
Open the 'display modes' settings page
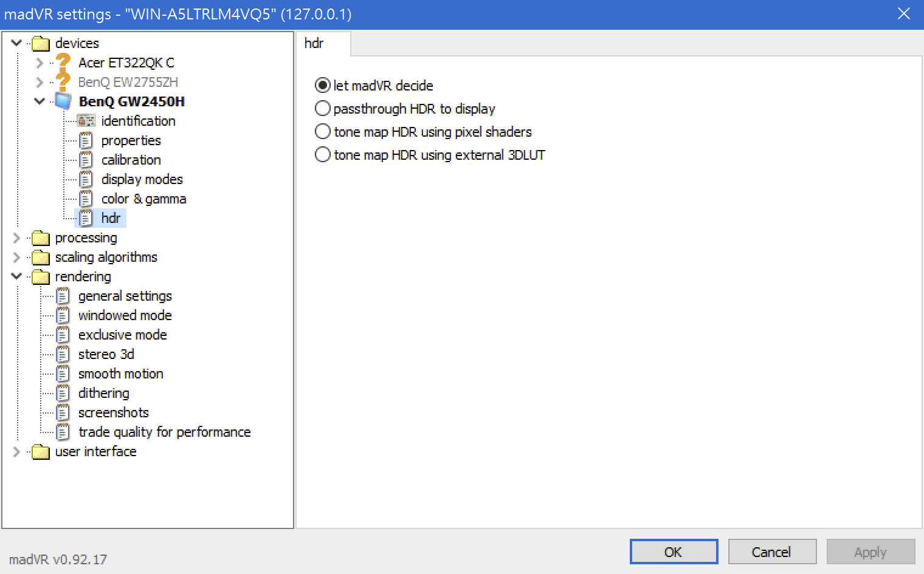tap(142, 179)
